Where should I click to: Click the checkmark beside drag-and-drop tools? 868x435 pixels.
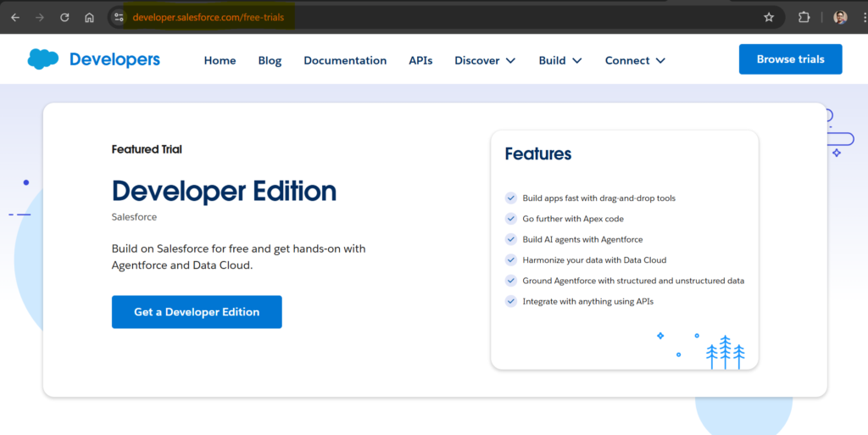(x=511, y=198)
